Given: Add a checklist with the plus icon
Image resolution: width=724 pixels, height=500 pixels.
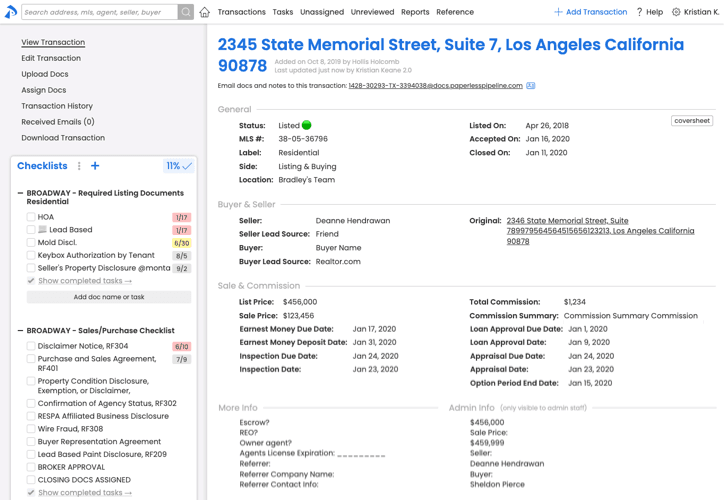Looking at the screenshot, I should click(95, 166).
